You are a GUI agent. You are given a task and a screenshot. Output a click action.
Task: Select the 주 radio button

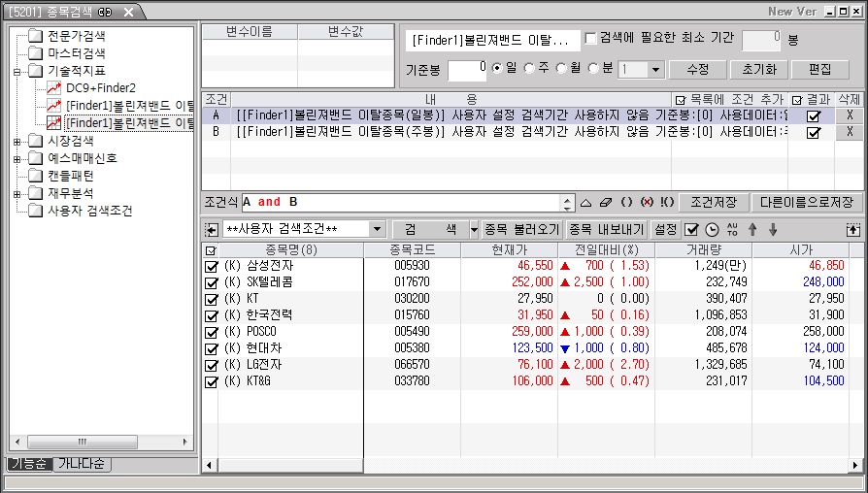point(529,69)
